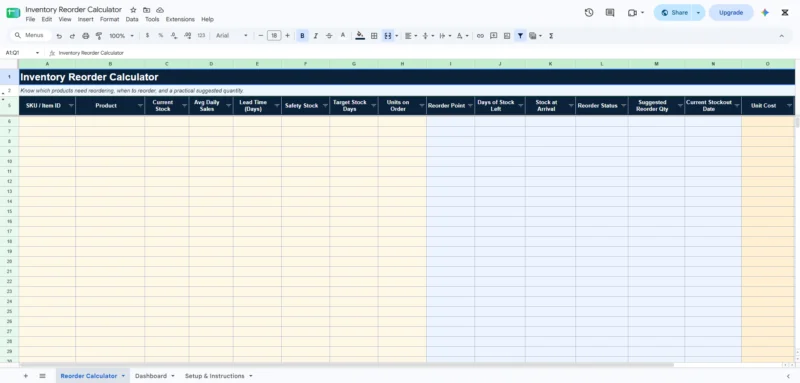Open text rotation dropdown

pos(462,36)
